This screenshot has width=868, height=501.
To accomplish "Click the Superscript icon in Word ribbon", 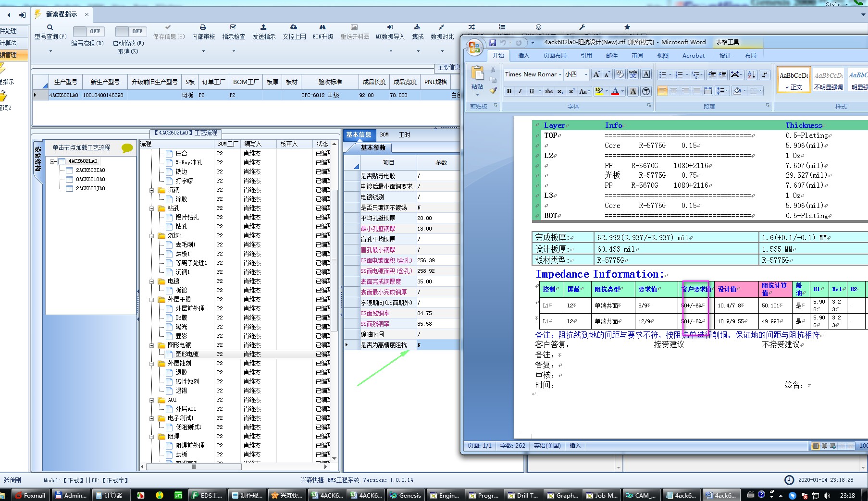I will point(571,91).
